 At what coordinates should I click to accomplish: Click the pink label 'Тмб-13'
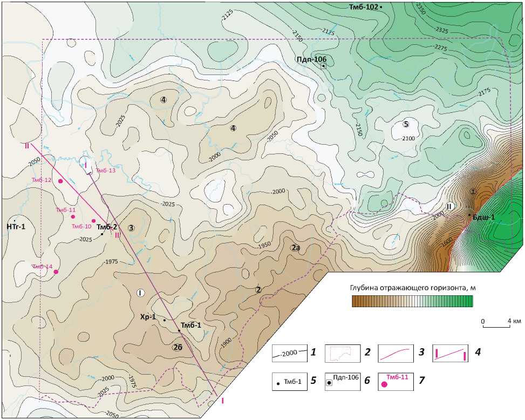tap(106, 171)
